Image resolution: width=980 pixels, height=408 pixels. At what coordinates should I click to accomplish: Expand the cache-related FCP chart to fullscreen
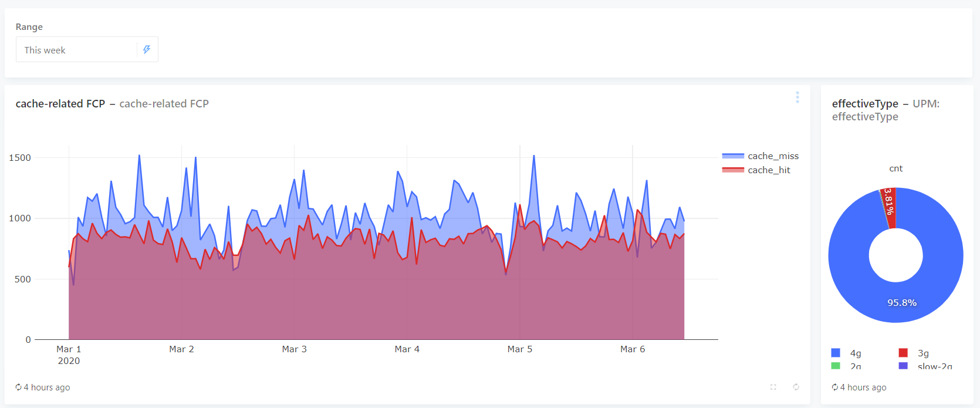pyautogui.click(x=773, y=387)
